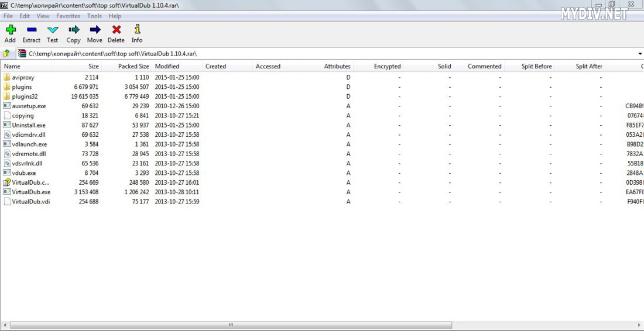
Task: Click modified date 2010-12-26 15:00
Action: (177, 106)
